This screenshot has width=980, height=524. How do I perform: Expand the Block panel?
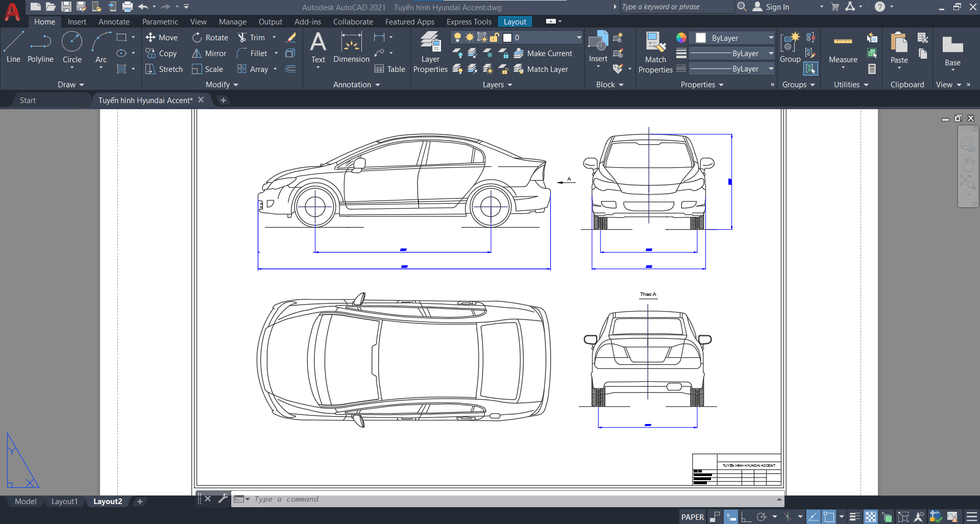click(x=610, y=85)
